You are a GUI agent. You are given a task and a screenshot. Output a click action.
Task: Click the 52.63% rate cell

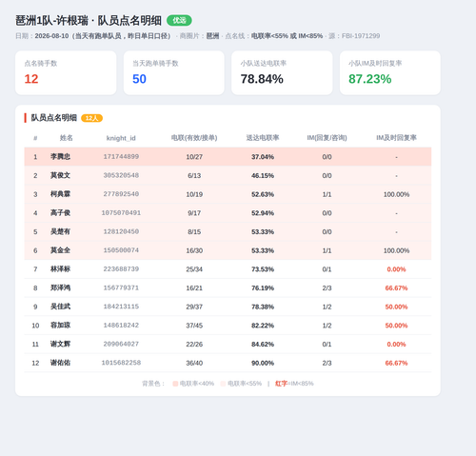tap(263, 194)
